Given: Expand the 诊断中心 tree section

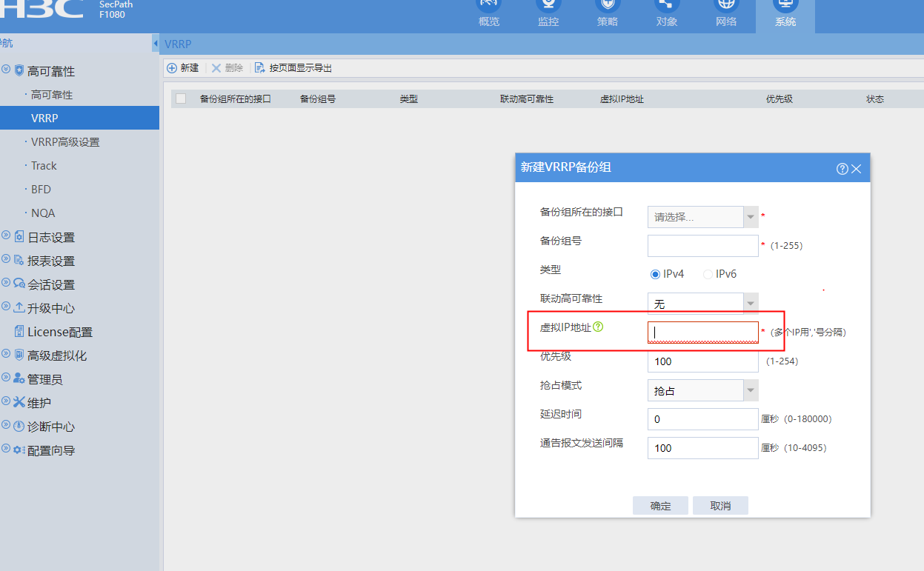Looking at the screenshot, I should [6, 425].
